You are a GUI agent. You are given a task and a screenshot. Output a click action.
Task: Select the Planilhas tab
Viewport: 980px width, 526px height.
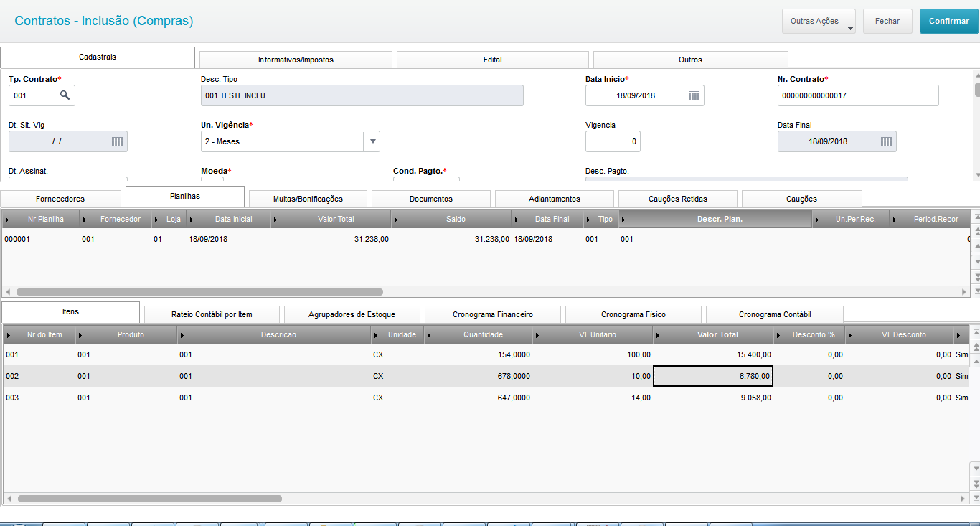tap(185, 196)
